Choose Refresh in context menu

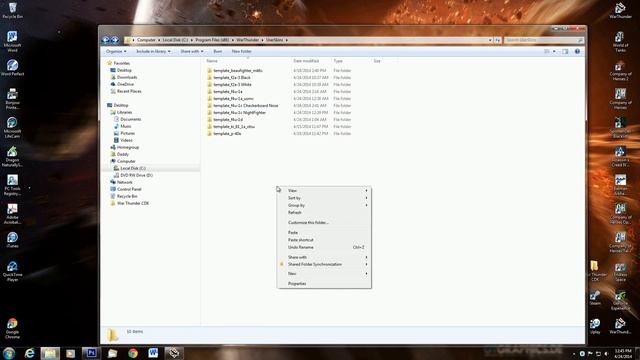(x=324, y=213)
